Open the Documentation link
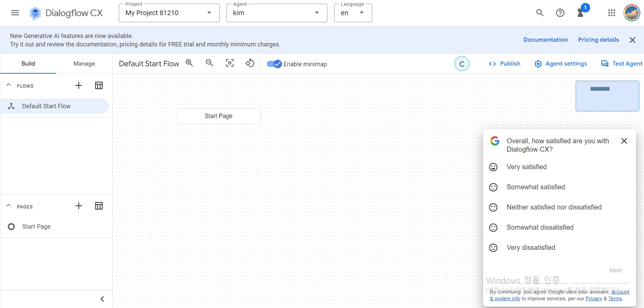 click(x=545, y=40)
